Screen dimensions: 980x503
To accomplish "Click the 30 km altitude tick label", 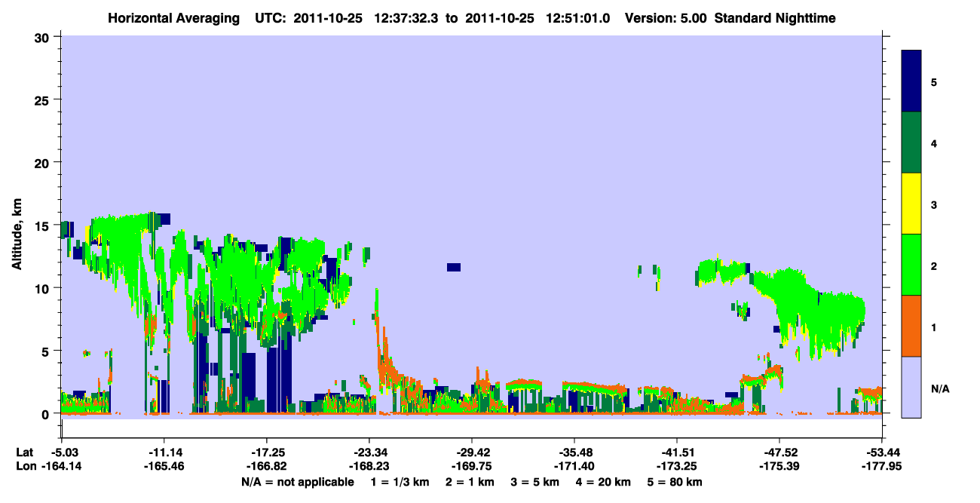I will click(44, 37).
